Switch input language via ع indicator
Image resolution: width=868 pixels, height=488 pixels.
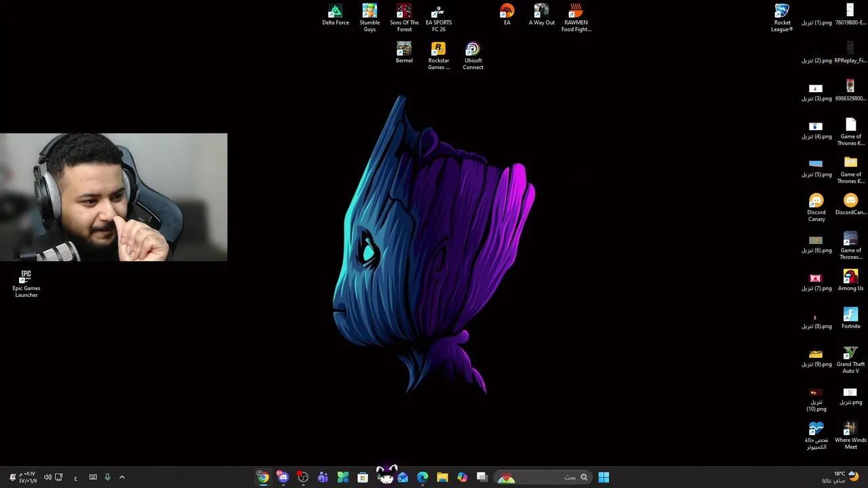[x=75, y=478]
